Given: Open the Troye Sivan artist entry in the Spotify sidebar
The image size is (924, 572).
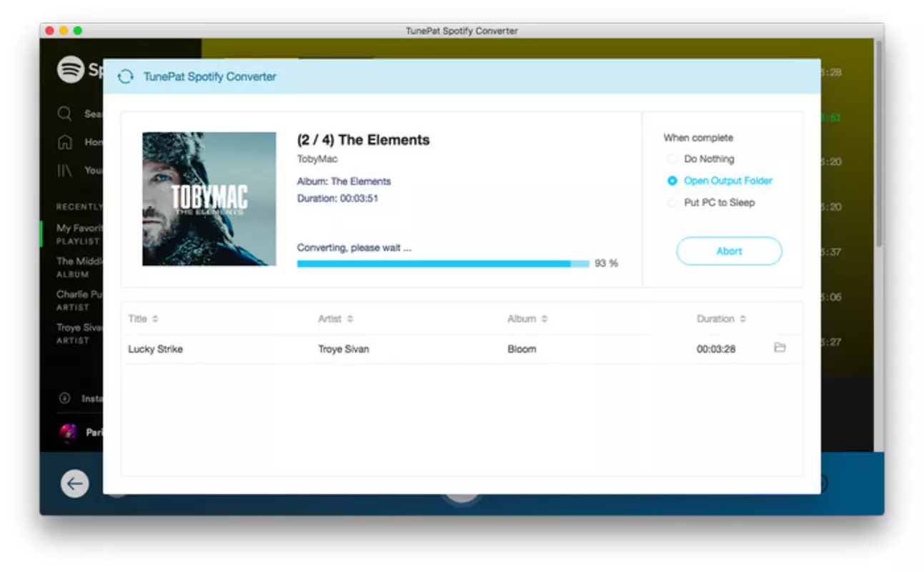Looking at the screenshot, I should point(79,333).
